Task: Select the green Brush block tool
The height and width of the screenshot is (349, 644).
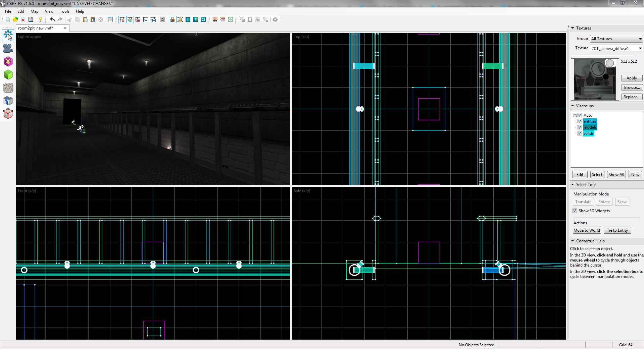Action: 8,74
